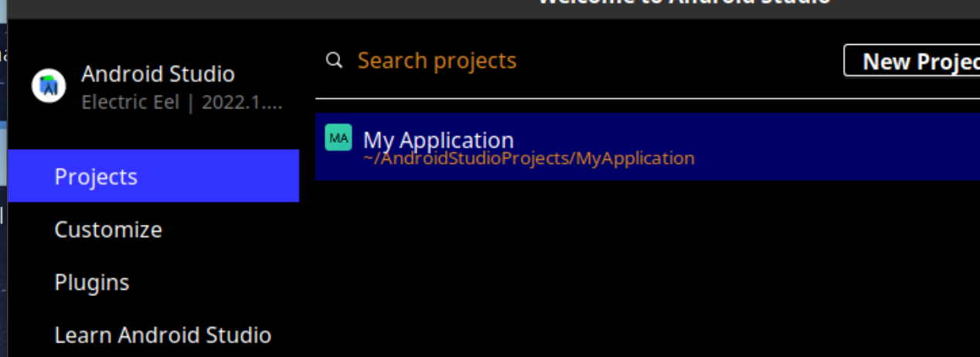This screenshot has height=357, width=980.
Task: Select the My Application project name
Action: point(438,139)
